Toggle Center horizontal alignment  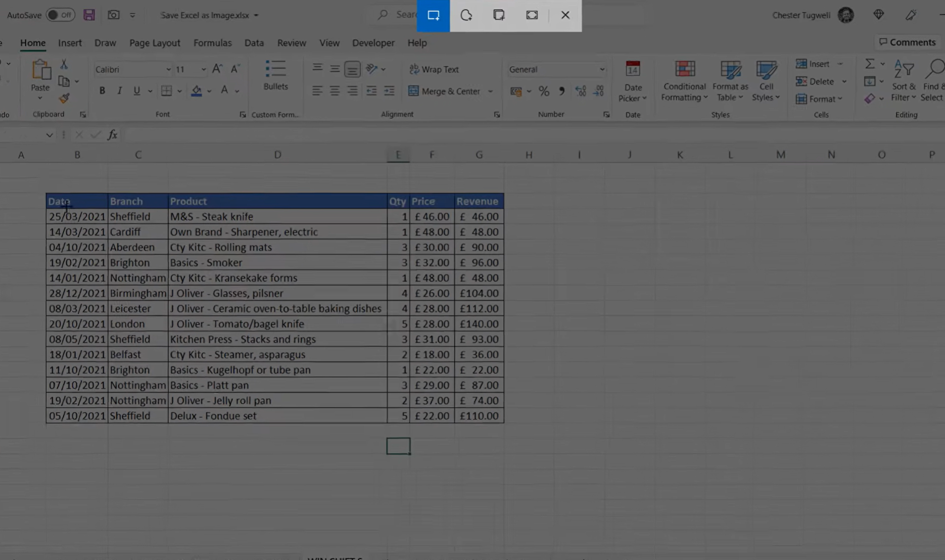click(x=335, y=91)
